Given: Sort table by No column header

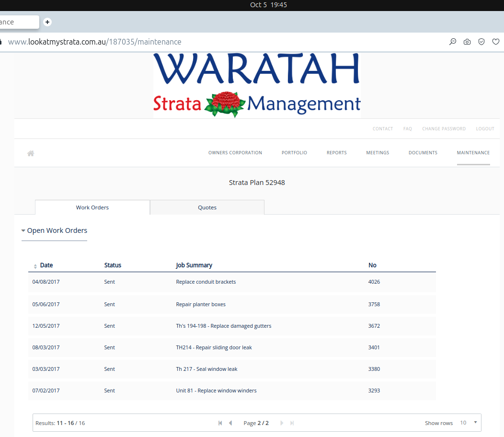Looking at the screenshot, I should 372,265.
